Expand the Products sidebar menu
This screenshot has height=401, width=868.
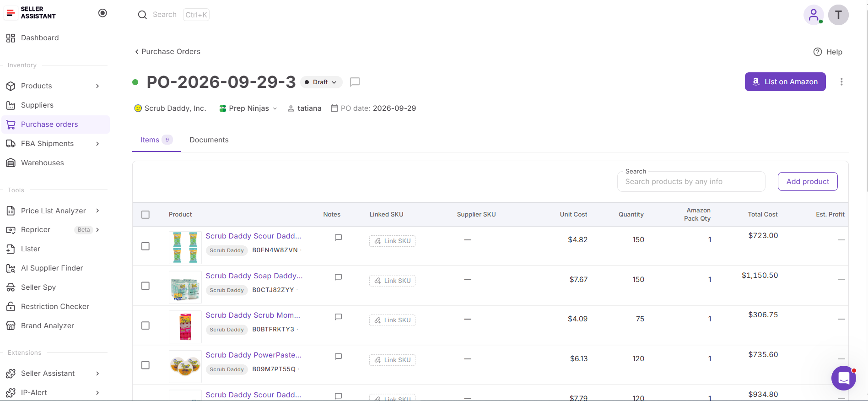[x=97, y=86]
